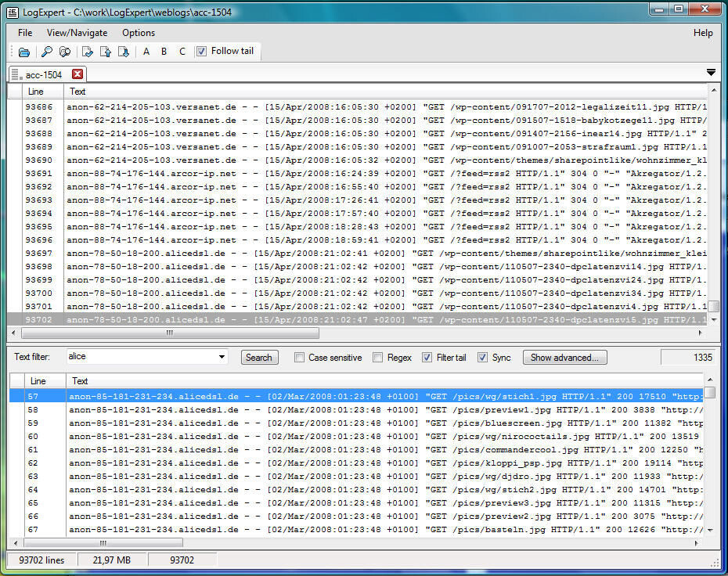Click the Show advanced... button
This screenshot has width=728, height=576.
click(x=564, y=358)
